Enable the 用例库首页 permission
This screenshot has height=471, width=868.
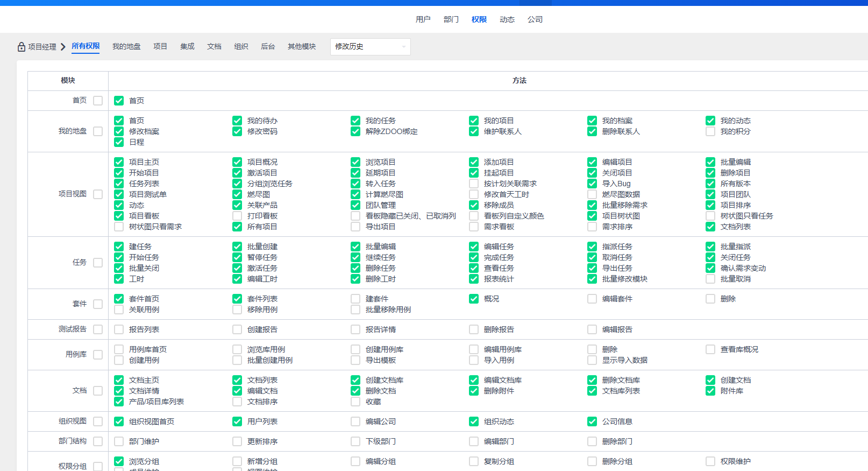119,349
